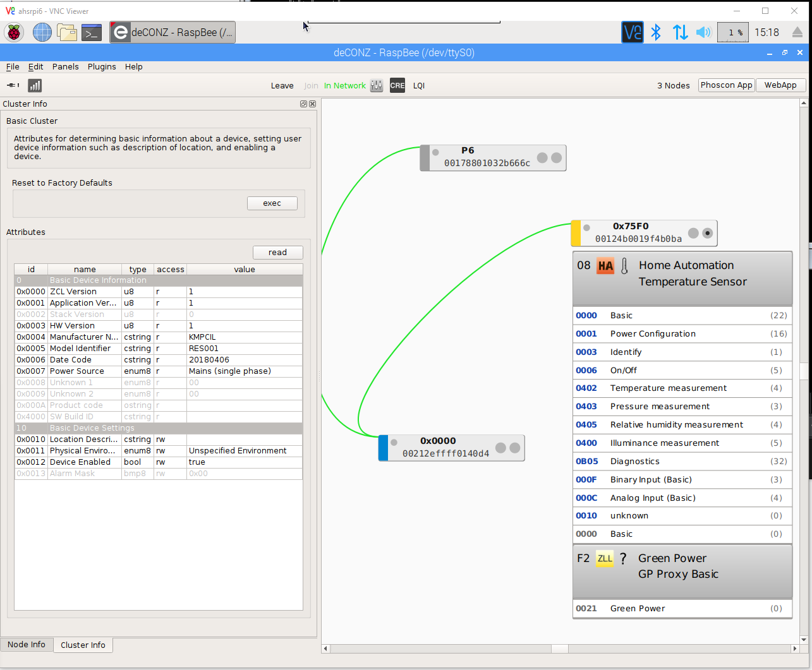Toggle the CRE display option

pyautogui.click(x=397, y=85)
